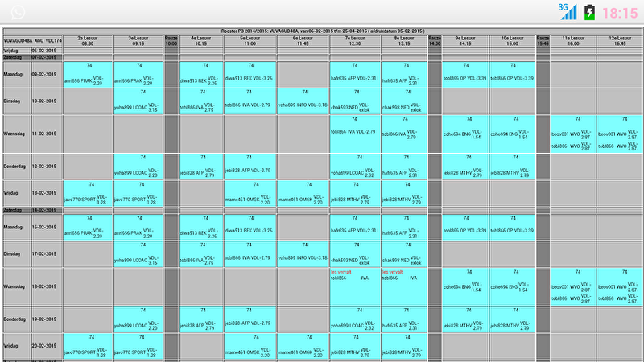The height and width of the screenshot is (362, 644).
Task: Click the VUVAGUD48A AGU VDL174 header cell
Action: pyautogui.click(x=32, y=39)
